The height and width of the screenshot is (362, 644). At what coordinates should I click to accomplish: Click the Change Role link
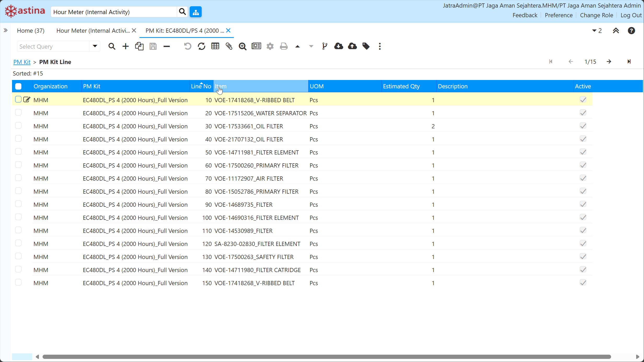click(596, 15)
